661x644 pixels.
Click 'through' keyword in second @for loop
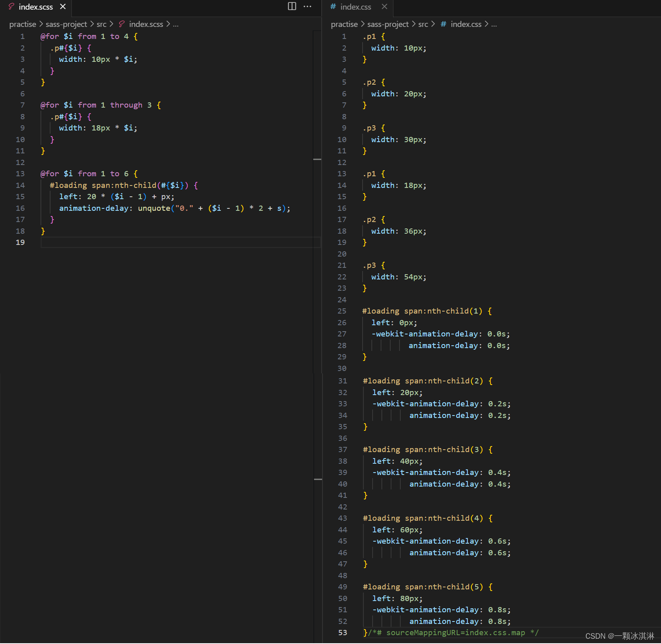point(126,105)
